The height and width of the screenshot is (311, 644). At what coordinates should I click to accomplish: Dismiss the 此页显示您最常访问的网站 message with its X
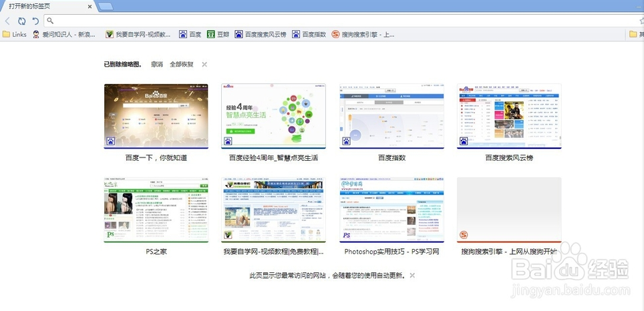412,276
